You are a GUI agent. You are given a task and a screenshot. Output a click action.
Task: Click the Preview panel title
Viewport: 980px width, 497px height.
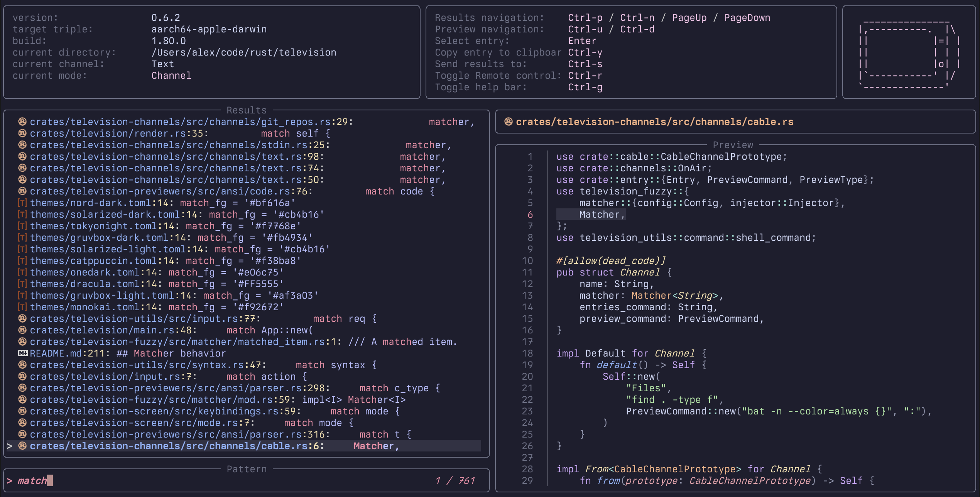click(733, 145)
